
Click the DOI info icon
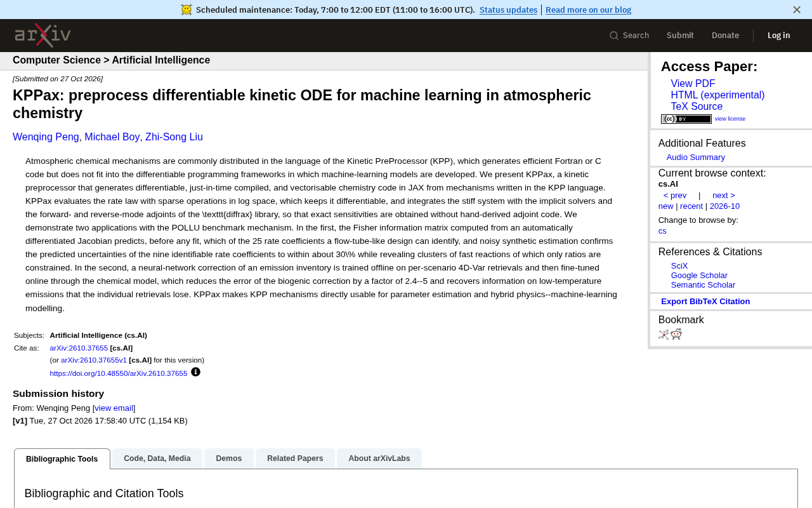[195, 372]
